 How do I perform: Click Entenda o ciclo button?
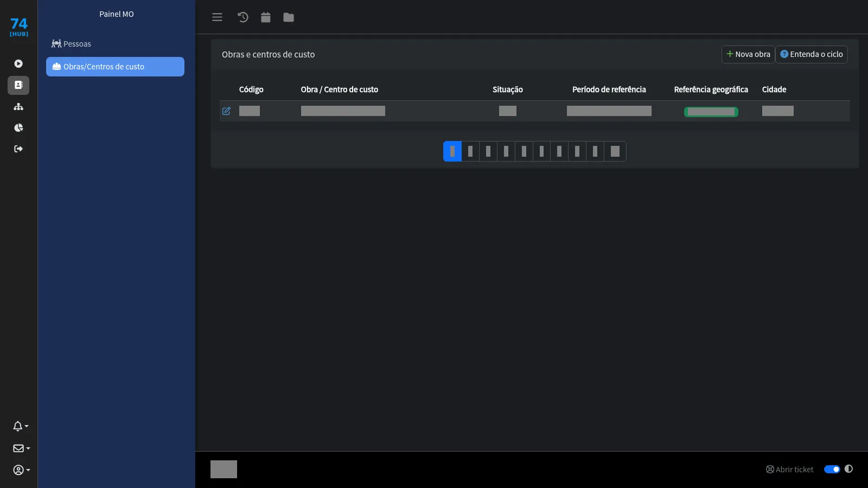(x=812, y=54)
